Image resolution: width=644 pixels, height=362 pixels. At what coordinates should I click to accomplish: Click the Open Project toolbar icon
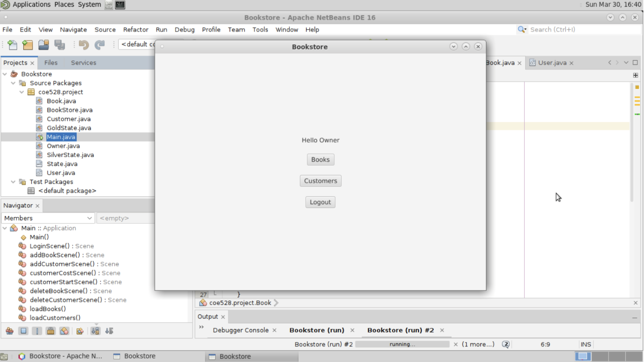click(x=44, y=44)
